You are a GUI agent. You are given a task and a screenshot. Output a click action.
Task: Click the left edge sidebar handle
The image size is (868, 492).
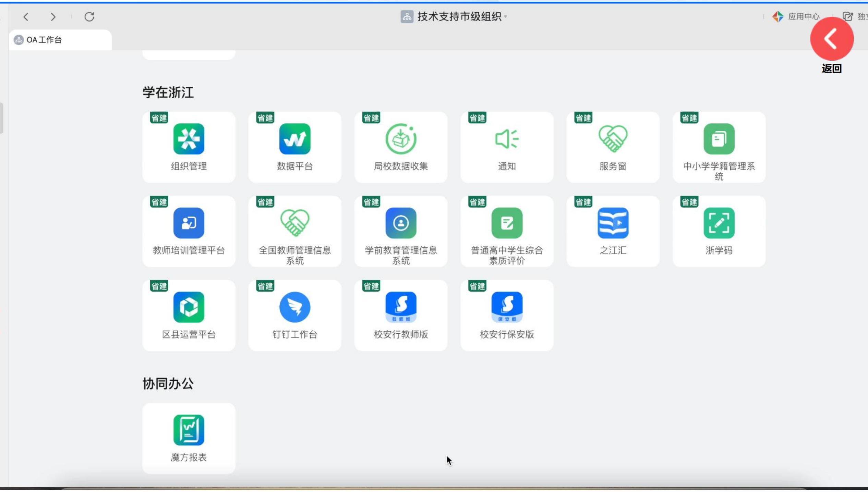(x=1, y=118)
